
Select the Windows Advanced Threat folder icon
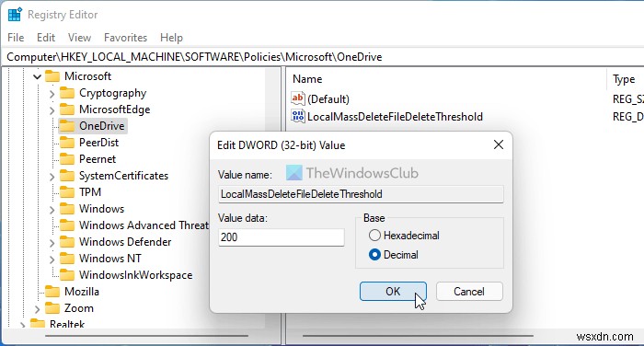coord(67,225)
